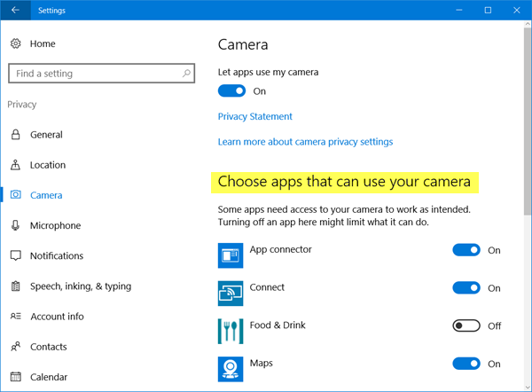Viewport: 532px width, 392px height.
Task: Turn off Let apps use my camera
Action: pos(231,91)
